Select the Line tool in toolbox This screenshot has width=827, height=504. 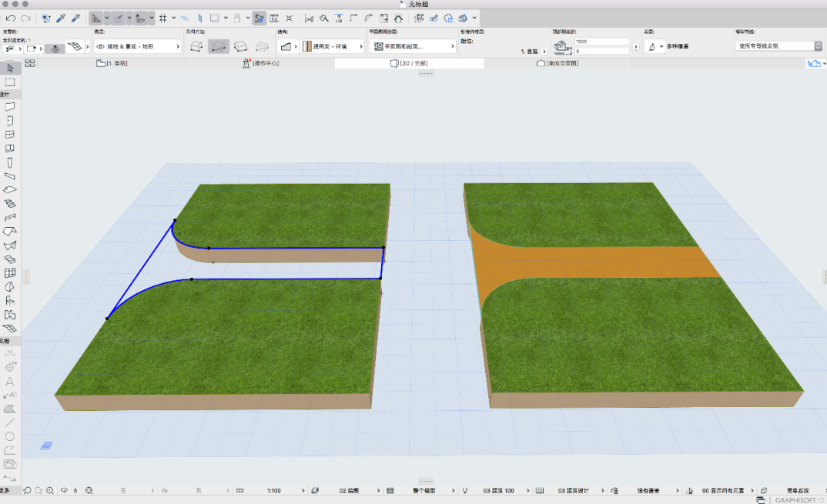point(10,422)
